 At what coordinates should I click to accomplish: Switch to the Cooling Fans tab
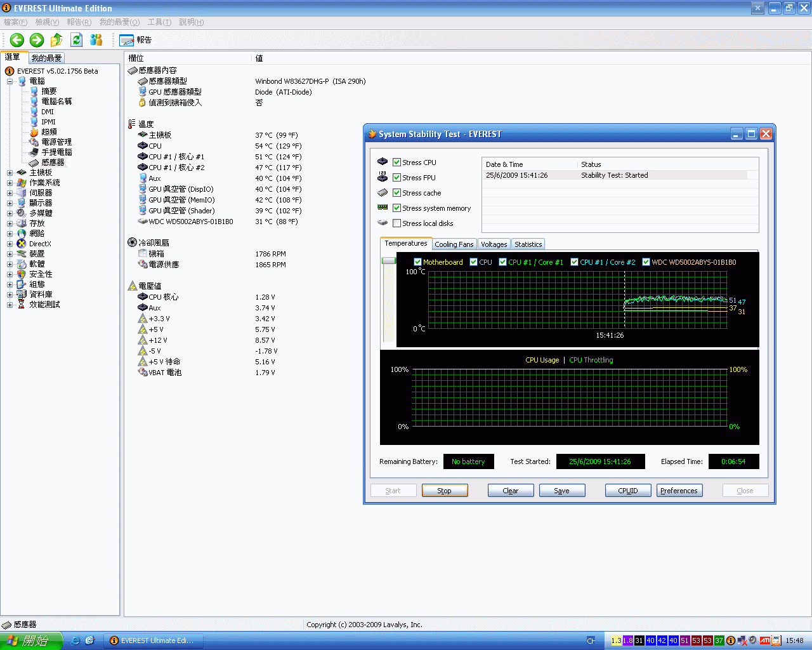tap(454, 244)
